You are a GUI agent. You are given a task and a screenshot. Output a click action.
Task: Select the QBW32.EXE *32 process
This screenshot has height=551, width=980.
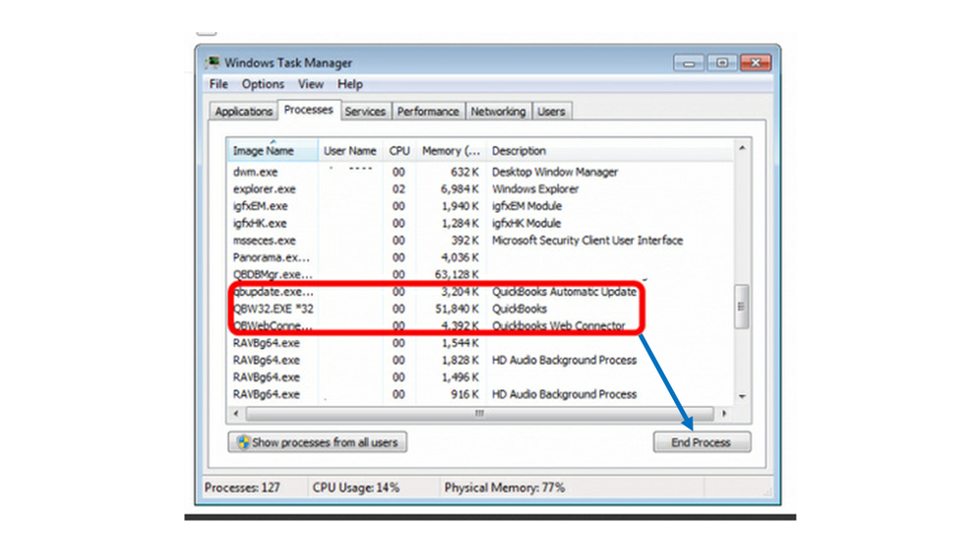coord(480,309)
